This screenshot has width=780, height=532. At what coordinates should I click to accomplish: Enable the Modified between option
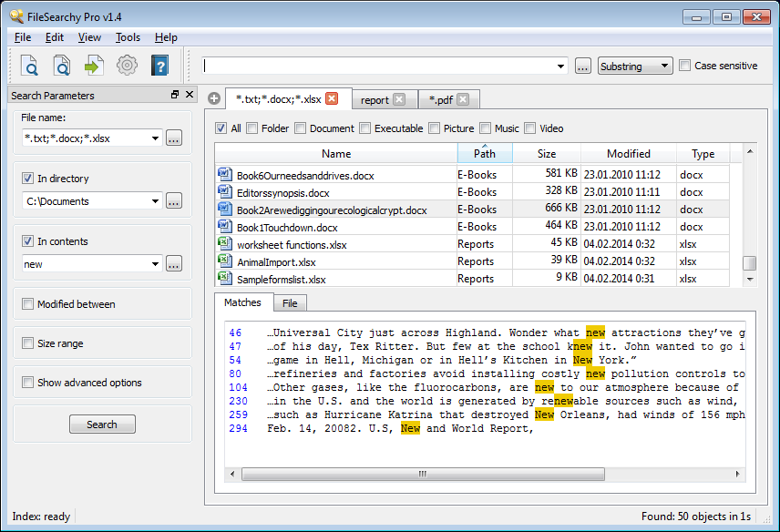pyautogui.click(x=28, y=303)
